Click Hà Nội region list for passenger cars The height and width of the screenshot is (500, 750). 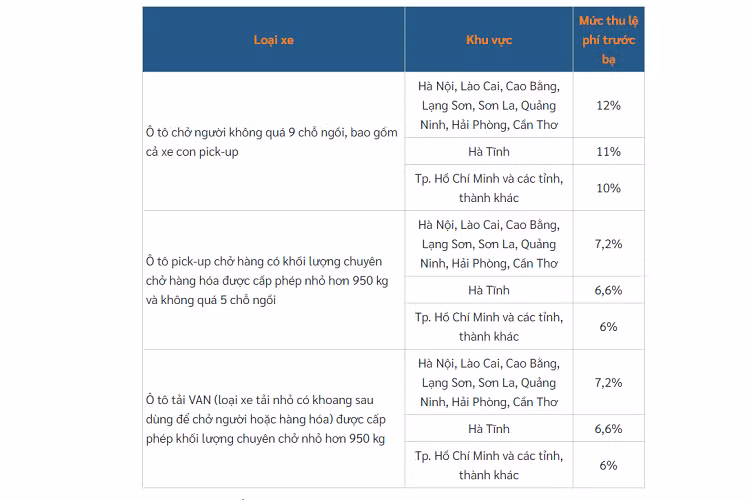click(489, 105)
